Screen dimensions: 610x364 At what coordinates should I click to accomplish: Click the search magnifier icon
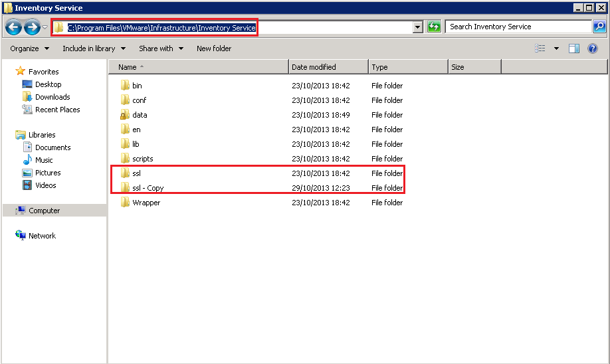(x=599, y=27)
